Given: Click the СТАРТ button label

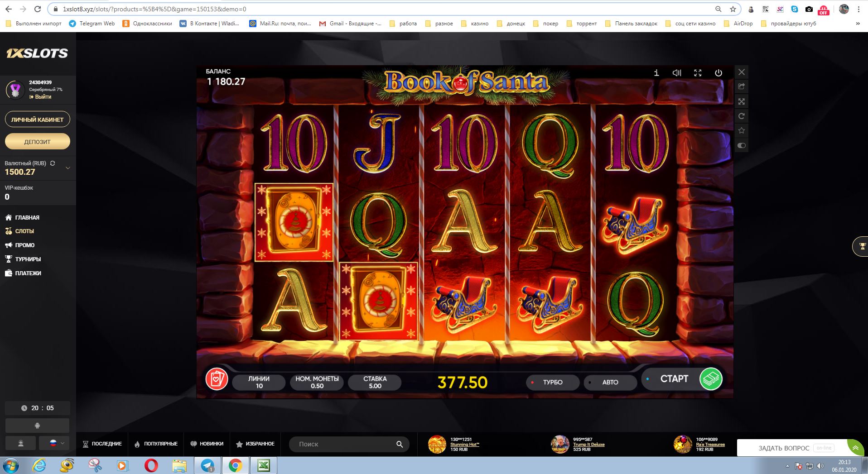Looking at the screenshot, I should [x=674, y=379].
